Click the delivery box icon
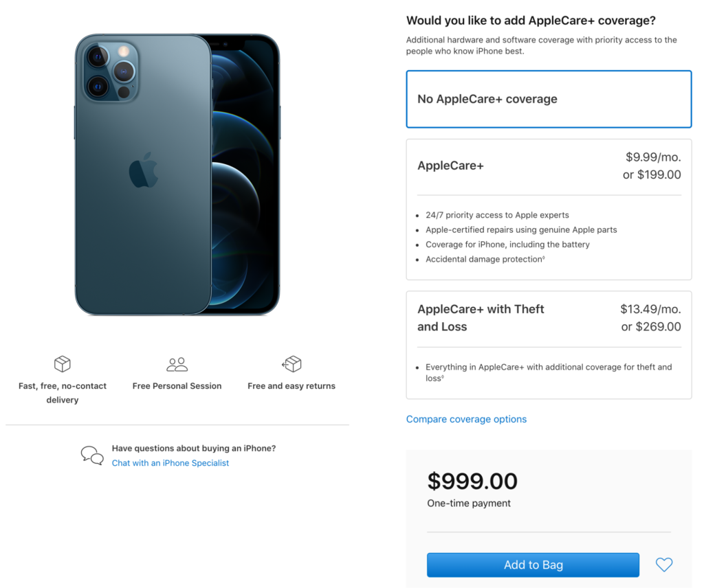This screenshot has width=704, height=588. coord(63,364)
